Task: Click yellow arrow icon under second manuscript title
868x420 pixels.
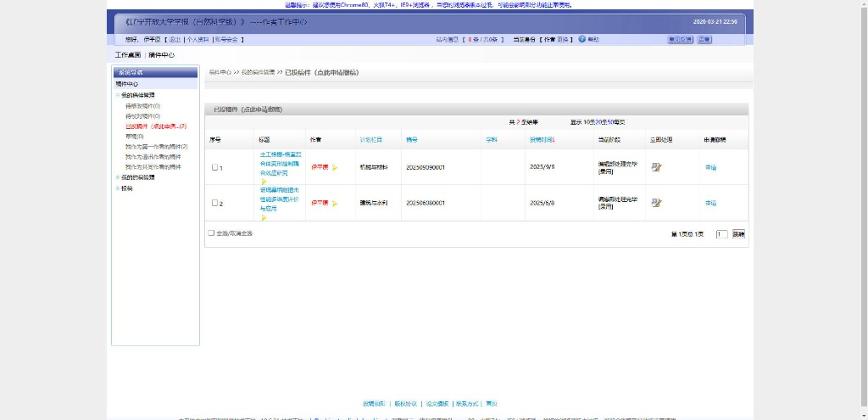Action: click(264, 217)
